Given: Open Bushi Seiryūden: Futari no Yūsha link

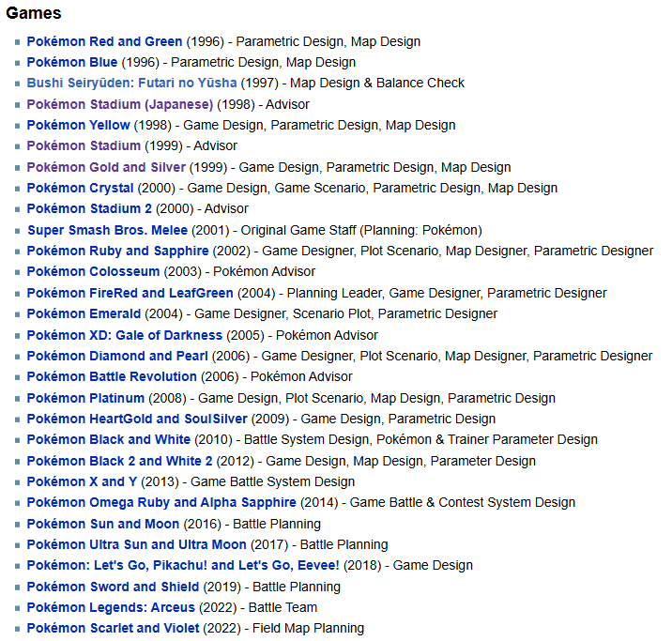Looking at the screenshot, I should [132, 83].
